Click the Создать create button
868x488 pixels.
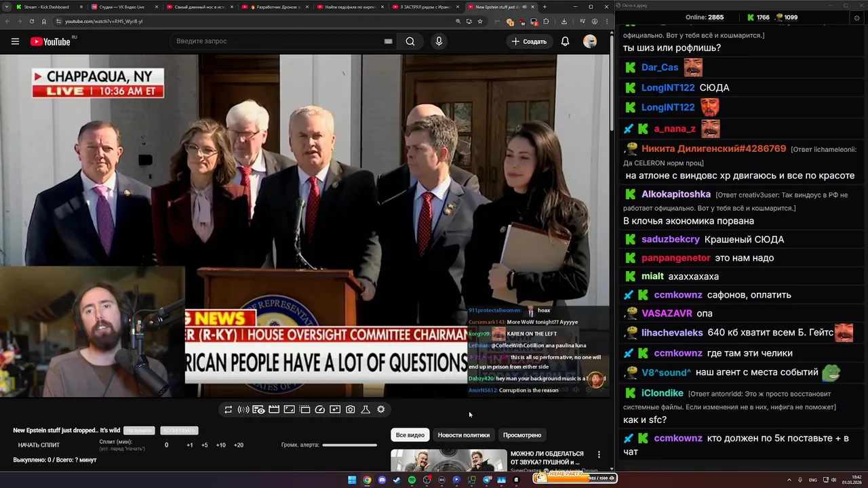(x=529, y=41)
